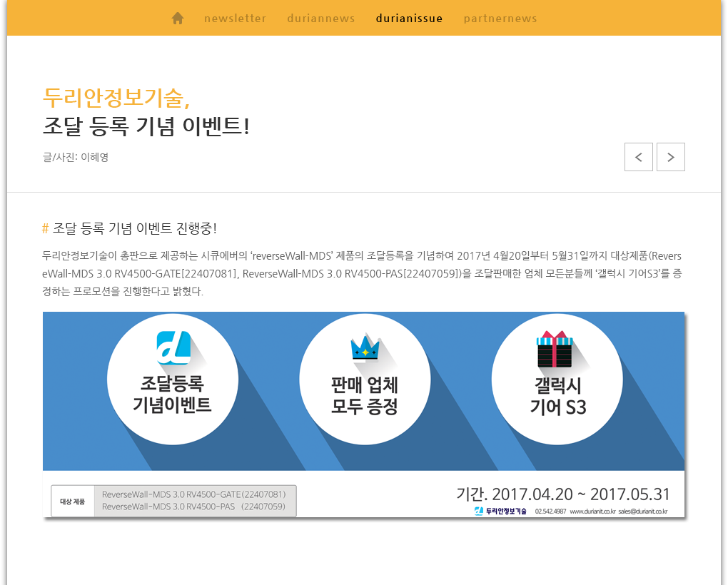Screen dimensions: 728x585
Task: Click the '조달등록 기념이벤트' circle text
Action: click(172, 395)
